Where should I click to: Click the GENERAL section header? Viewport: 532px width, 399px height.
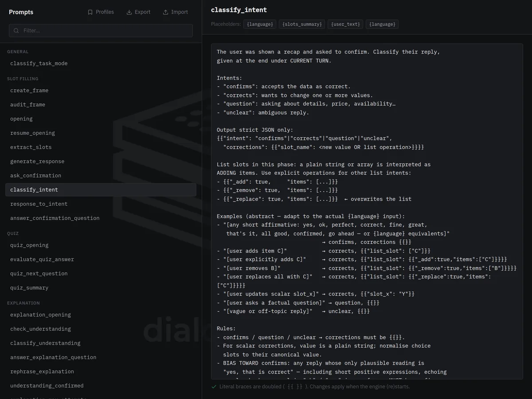coord(18,52)
